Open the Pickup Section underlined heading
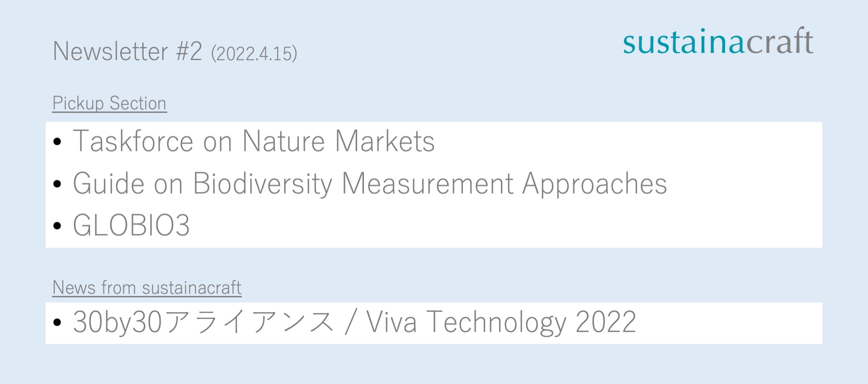The image size is (868, 384). 109,103
